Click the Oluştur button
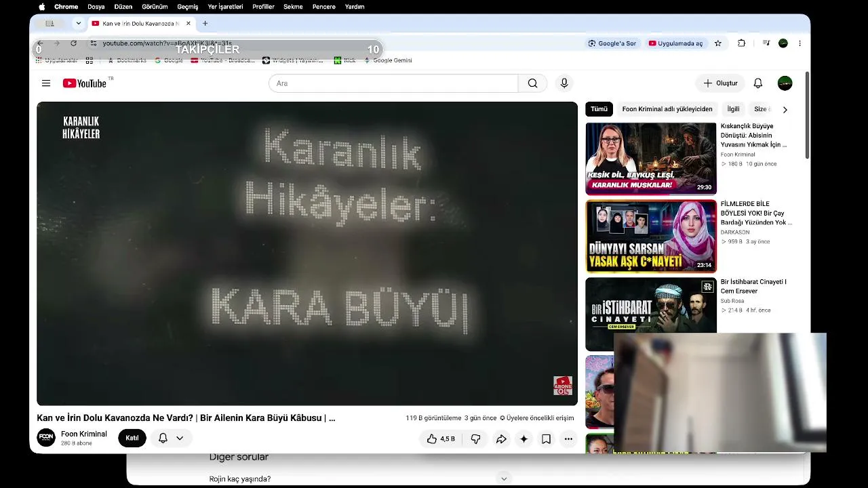The image size is (868, 488). [x=720, y=83]
